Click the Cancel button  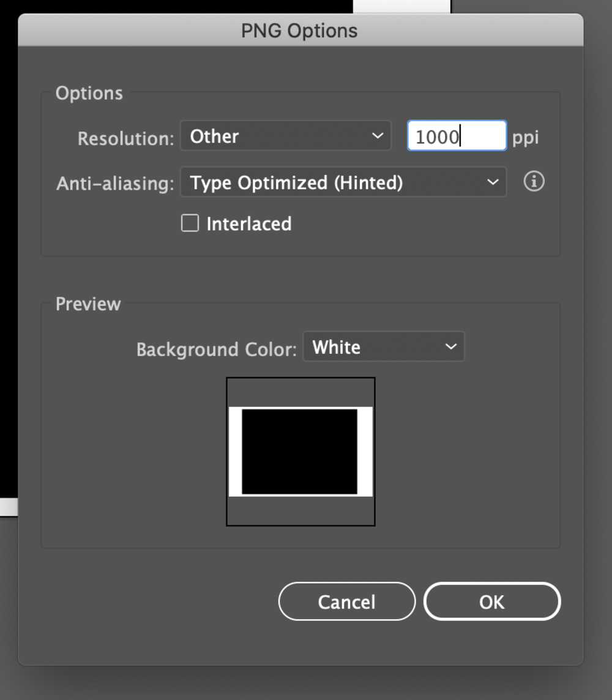click(x=347, y=601)
